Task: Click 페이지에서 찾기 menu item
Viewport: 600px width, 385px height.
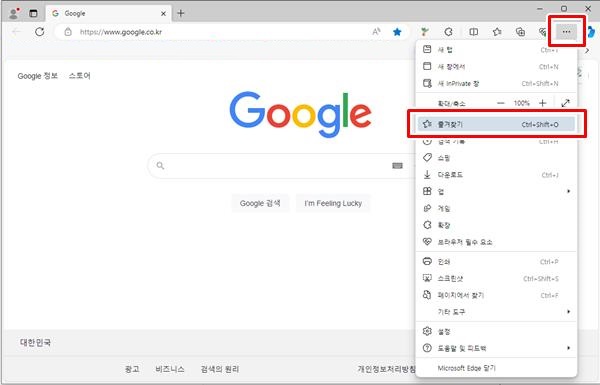Action: coord(496,295)
